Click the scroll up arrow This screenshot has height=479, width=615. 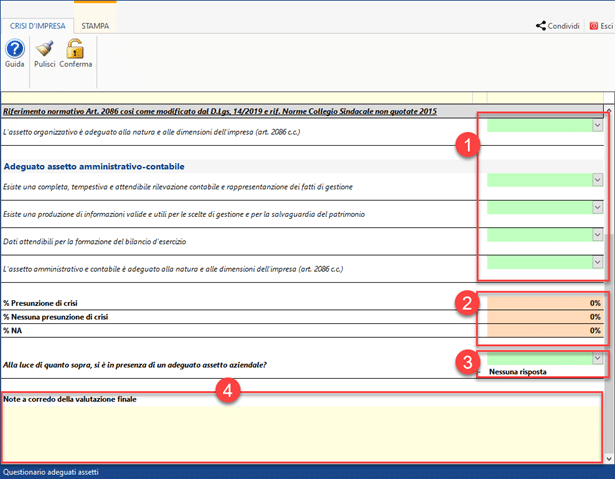coord(609,105)
